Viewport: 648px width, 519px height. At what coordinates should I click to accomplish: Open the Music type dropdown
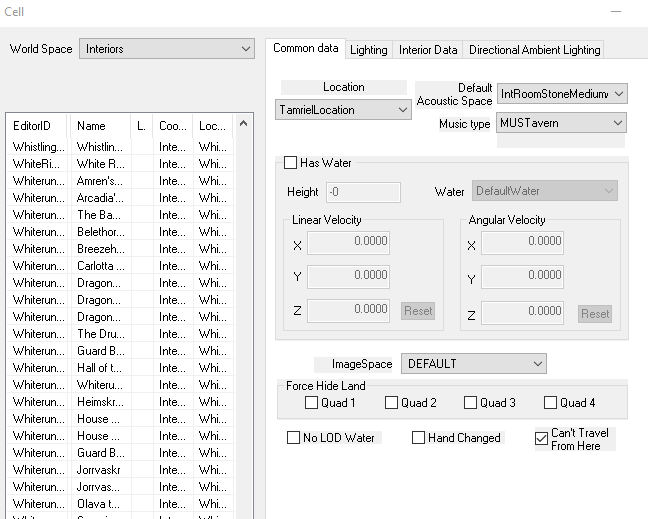click(x=561, y=123)
